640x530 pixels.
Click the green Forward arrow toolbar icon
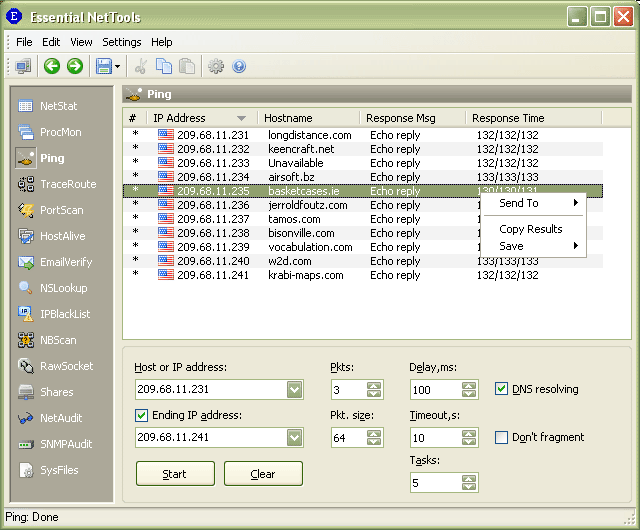(x=75, y=66)
